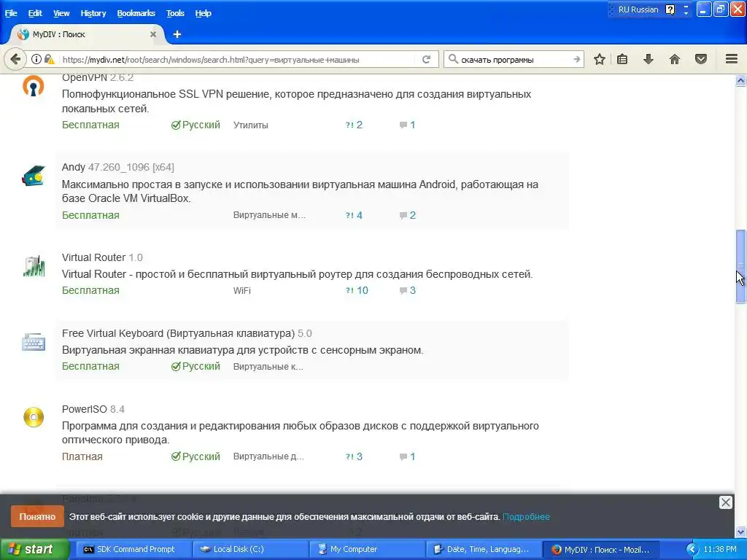Open questions count 3 for PowerISO
This screenshot has width=747, height=560.
354,456
